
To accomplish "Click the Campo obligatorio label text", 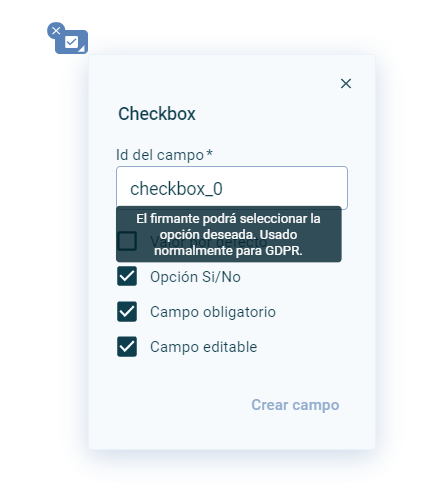I will 213,312.
